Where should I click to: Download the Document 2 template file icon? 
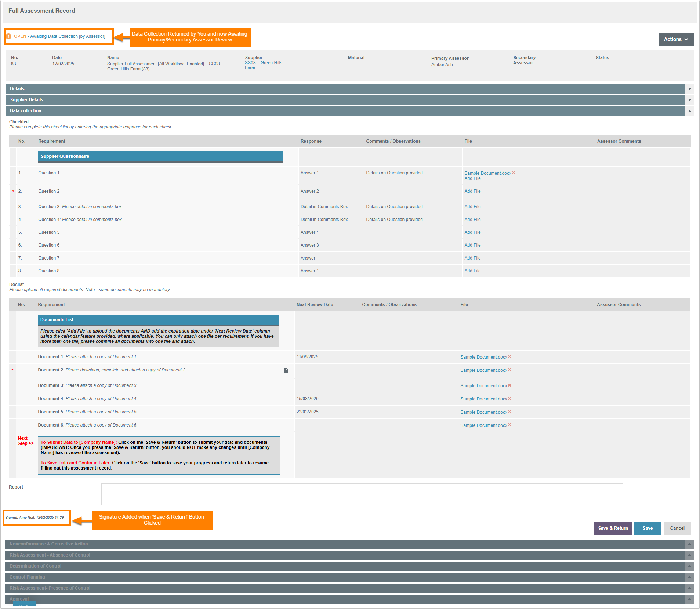[286, 370]
